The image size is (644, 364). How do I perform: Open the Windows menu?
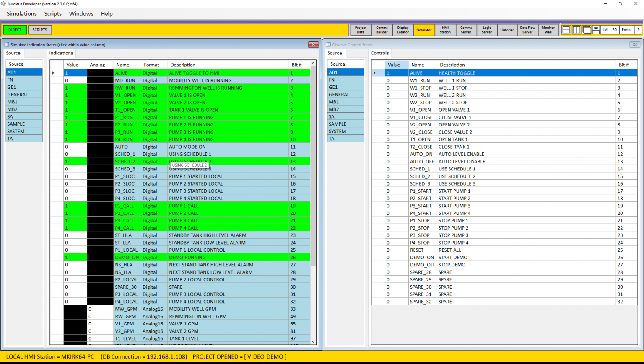(x=81, y=13)
